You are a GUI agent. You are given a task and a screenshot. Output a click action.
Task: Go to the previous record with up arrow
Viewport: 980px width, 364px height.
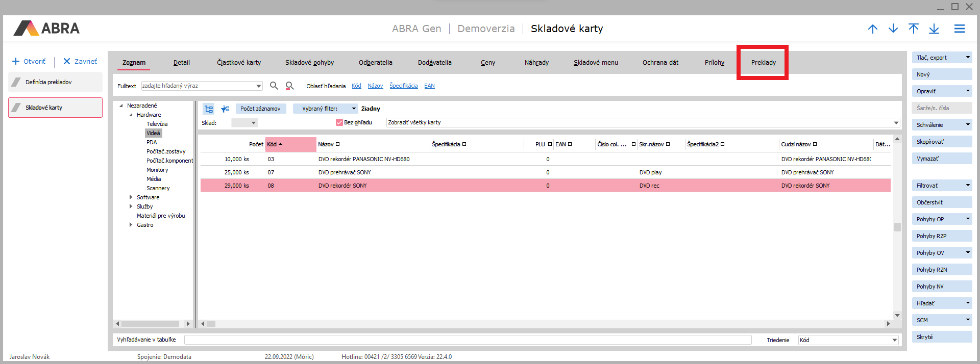873,29
